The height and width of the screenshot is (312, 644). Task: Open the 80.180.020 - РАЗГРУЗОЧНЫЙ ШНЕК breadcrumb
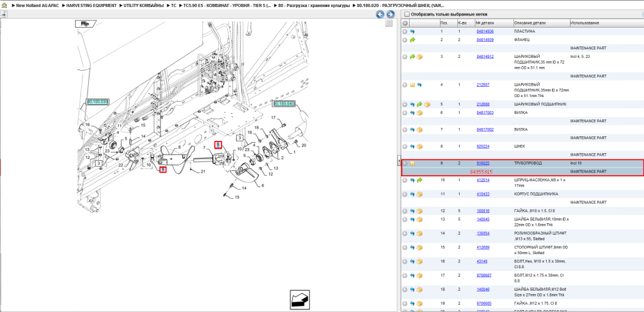tap(401, 6)
